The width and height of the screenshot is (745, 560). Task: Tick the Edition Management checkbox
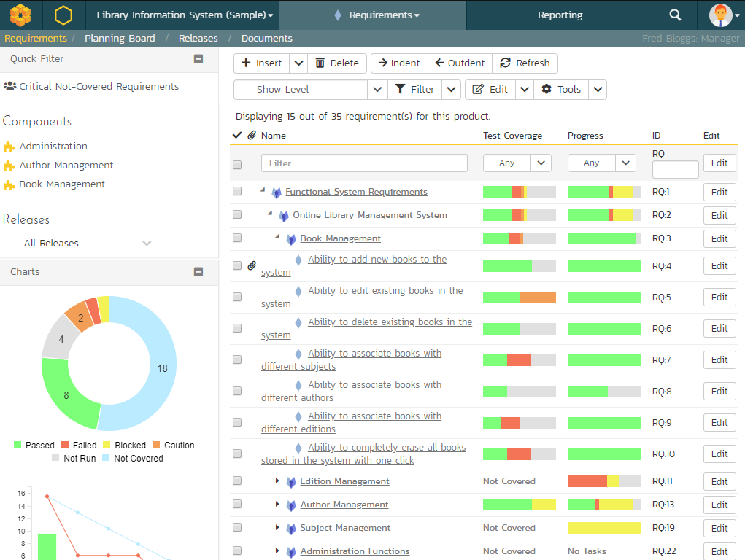point(237,481)
